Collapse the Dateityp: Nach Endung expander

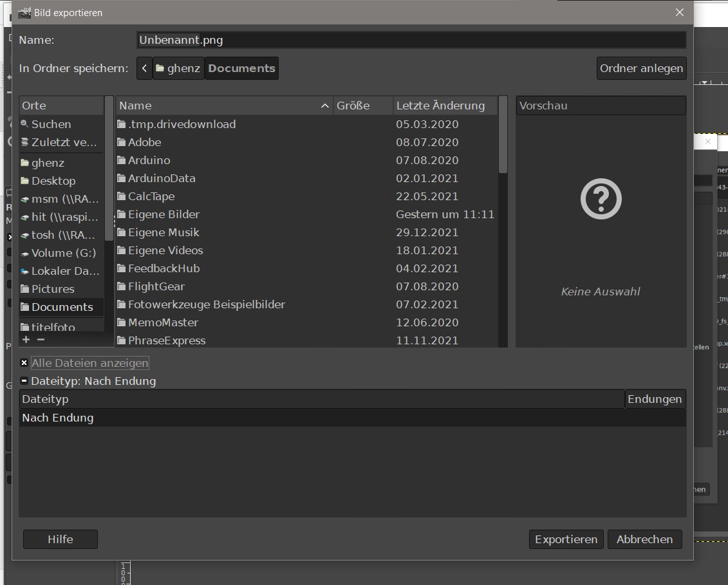tap(24, 381)
